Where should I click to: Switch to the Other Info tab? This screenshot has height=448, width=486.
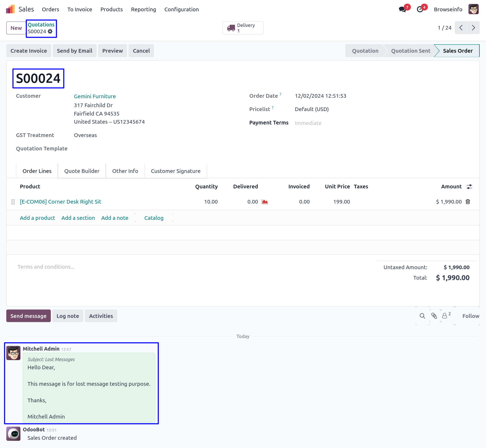(125, 171)
